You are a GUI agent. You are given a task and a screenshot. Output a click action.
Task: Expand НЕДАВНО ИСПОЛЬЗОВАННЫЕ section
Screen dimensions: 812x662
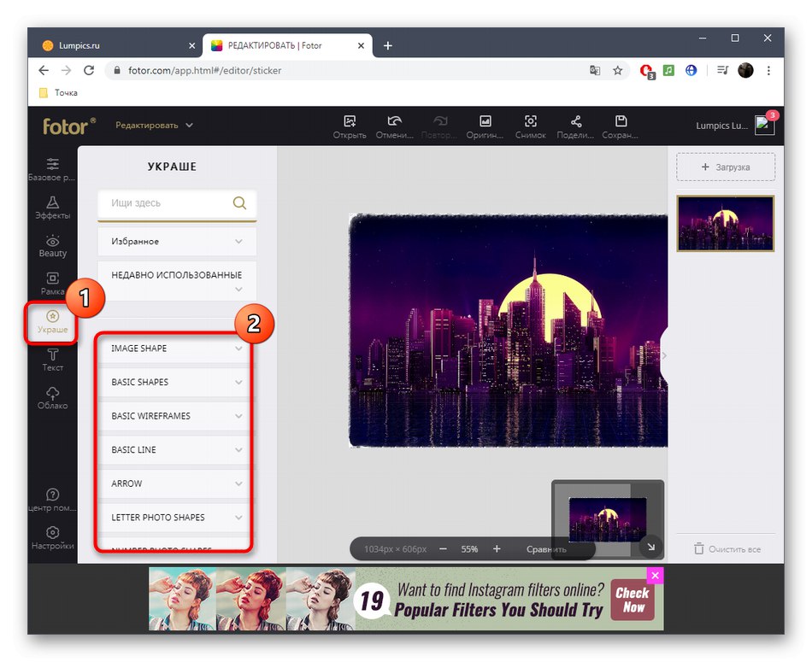point(177,281)
